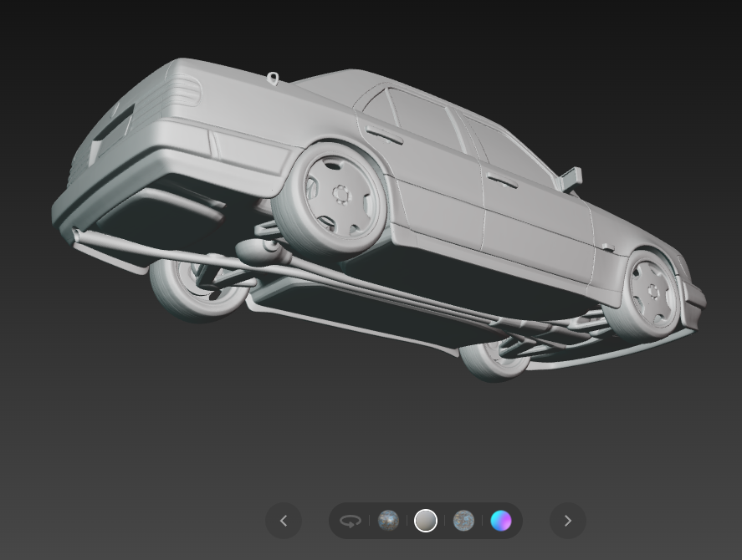This screenshot has width=742, height=560.
Task: Switch to the third textured sphere mode
Action: 463,521
